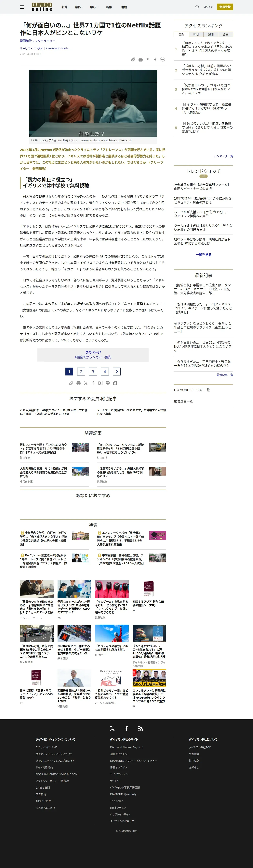Open the 大阪万博後に開業 なにわ筋線 thumbnail
Image resolution: width=253 pixels, height=868 pixels.
click(81, 471)
